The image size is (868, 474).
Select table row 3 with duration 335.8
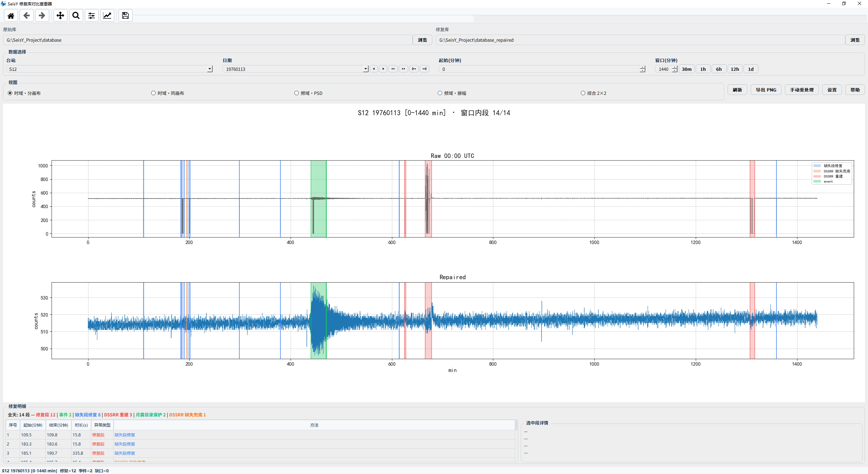click(260, 453)
